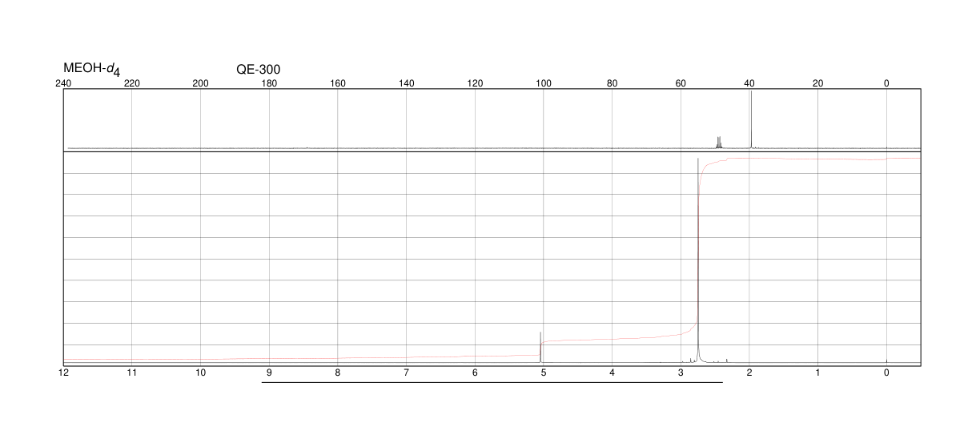
Task: Click the 5 ppm label on proton axis
Action: click(544, 373)
